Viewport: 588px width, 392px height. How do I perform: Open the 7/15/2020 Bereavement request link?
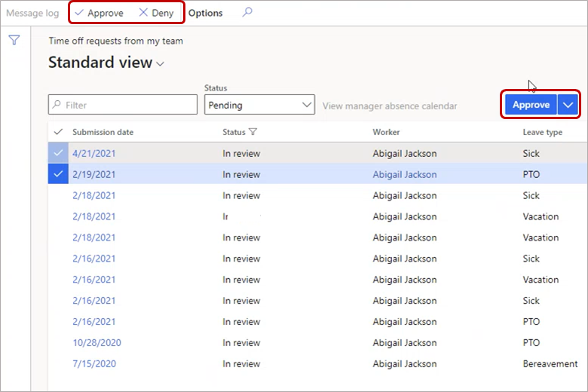pos(94,364)
